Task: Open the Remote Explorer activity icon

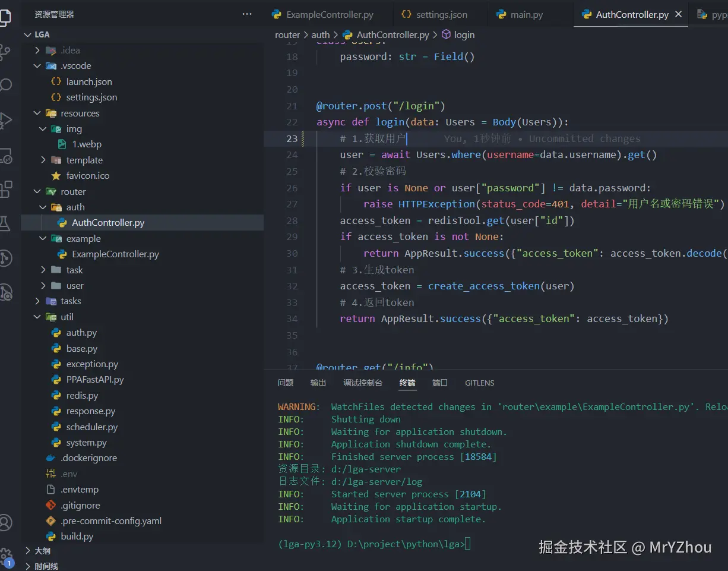Action: [5, 156]
